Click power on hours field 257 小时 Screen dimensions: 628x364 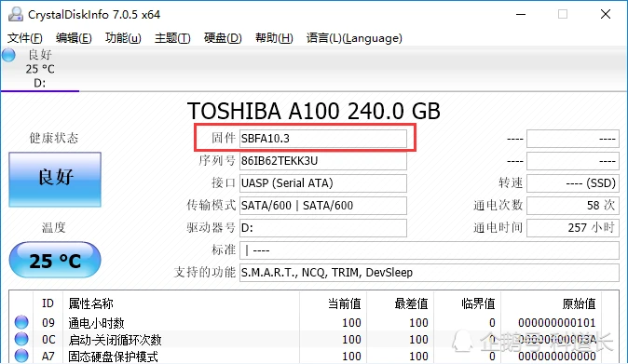[573, 228]
